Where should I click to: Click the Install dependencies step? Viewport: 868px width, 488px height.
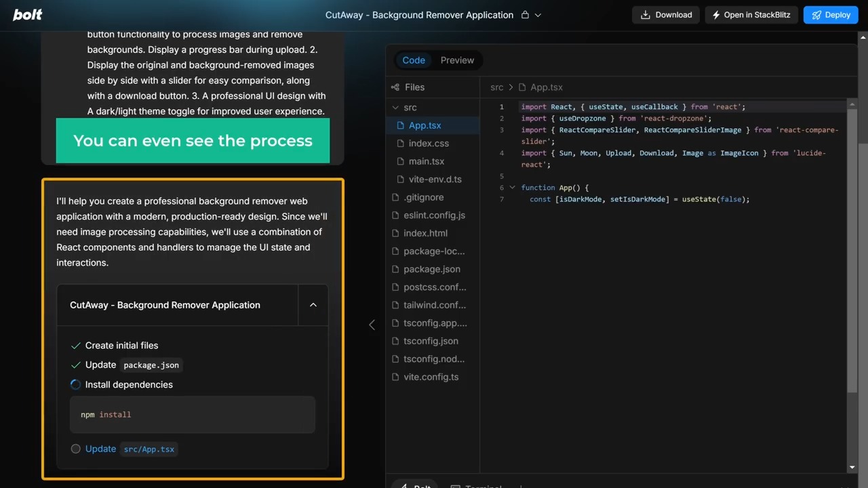(x=129, y=385)
